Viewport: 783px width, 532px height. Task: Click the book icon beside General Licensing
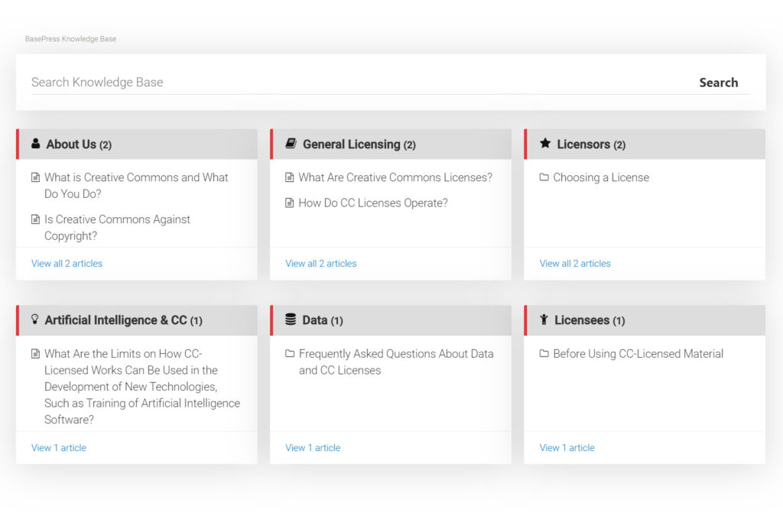pyautogui.click(x=291, y=144)
